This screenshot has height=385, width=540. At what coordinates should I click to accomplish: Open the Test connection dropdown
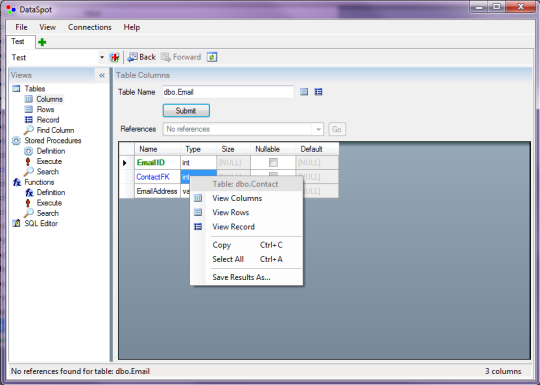point(102,57)
